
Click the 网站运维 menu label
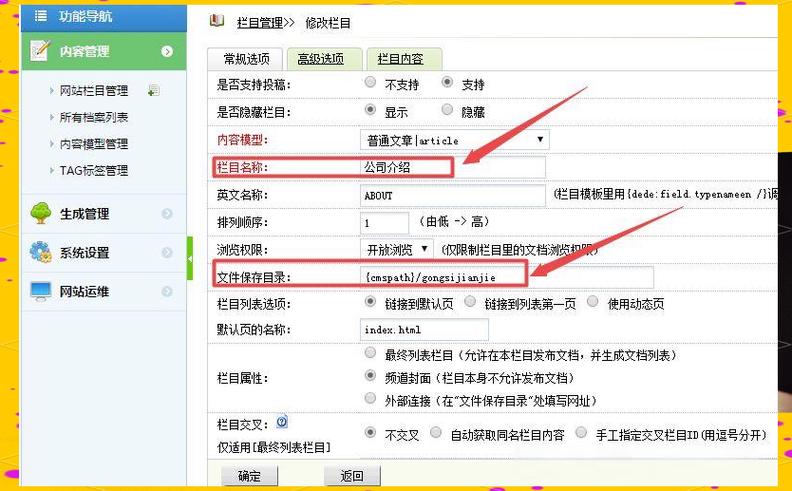pyautogui.click(x=85, y=291)
